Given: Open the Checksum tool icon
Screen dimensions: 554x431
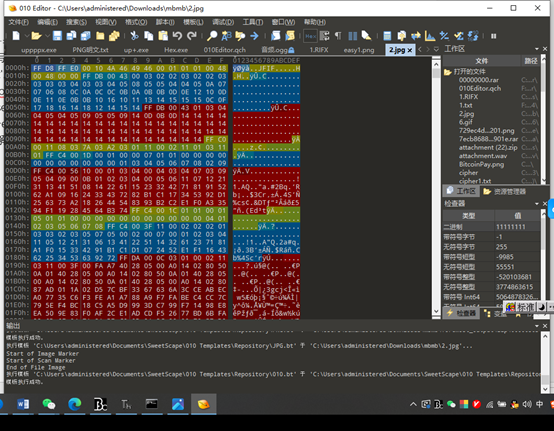Looking at the screenshot, I should pyautogui.click(x=459, y=36).
